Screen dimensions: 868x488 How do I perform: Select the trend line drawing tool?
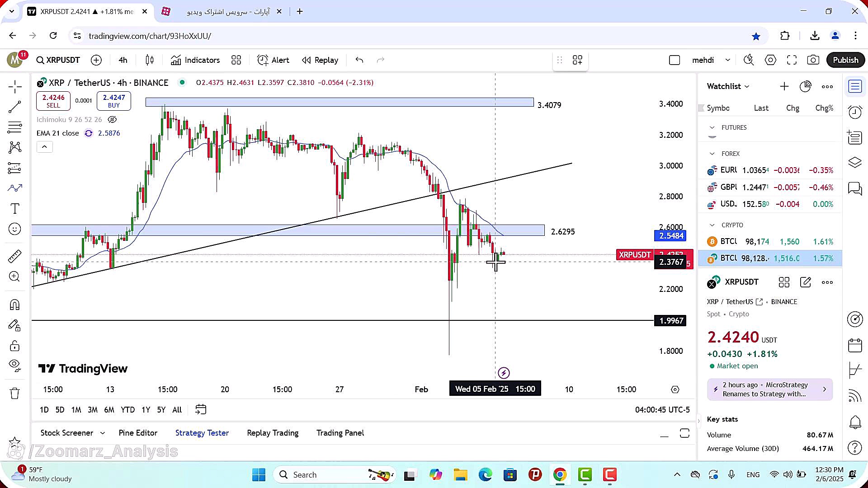(14, 107)
